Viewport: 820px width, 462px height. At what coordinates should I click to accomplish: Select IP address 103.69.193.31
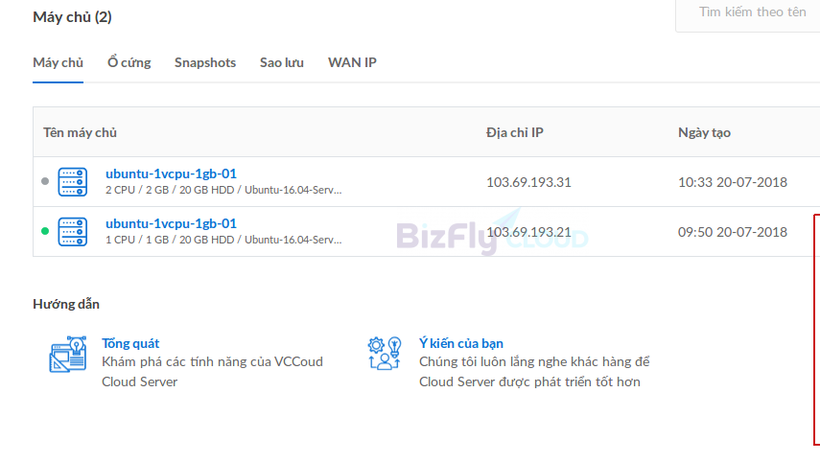pyautogui.click(x=529, y=182)
